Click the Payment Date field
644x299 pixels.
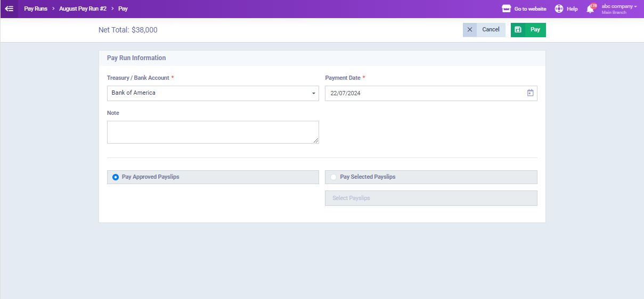pyautogui.click(x=431, y=93)
